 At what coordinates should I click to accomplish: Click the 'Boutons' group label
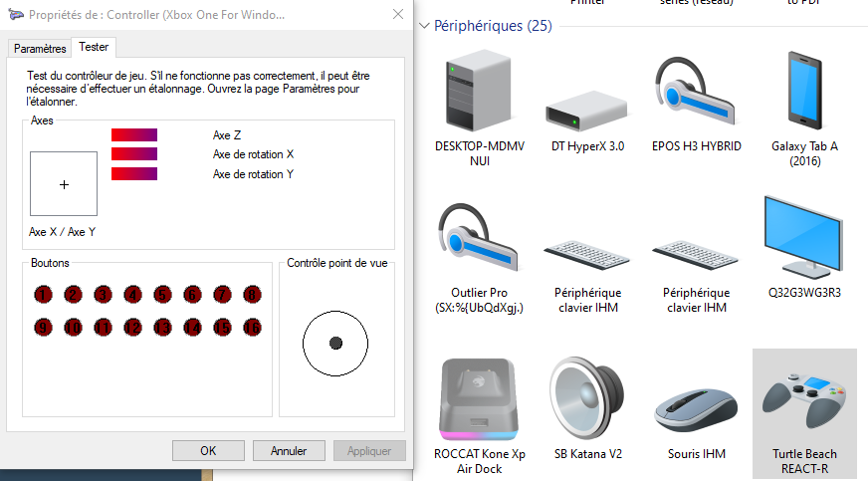point(50,263)
